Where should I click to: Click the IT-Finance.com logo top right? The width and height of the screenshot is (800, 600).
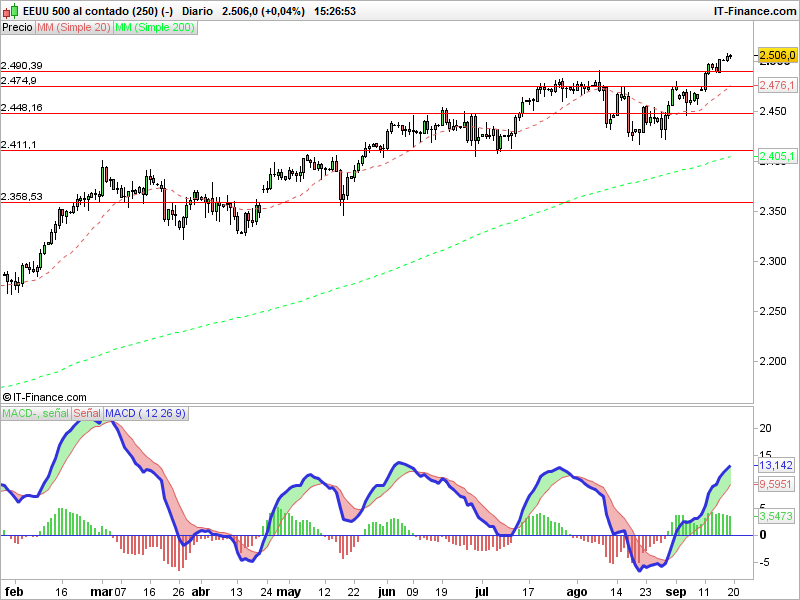[x=755, y=11]
